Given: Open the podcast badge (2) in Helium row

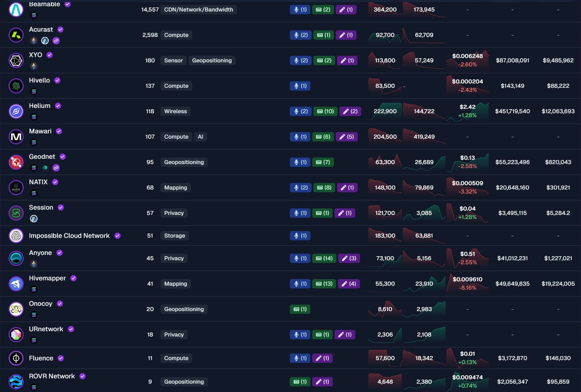Looking at the screenshot, I should tap(301, 111).
